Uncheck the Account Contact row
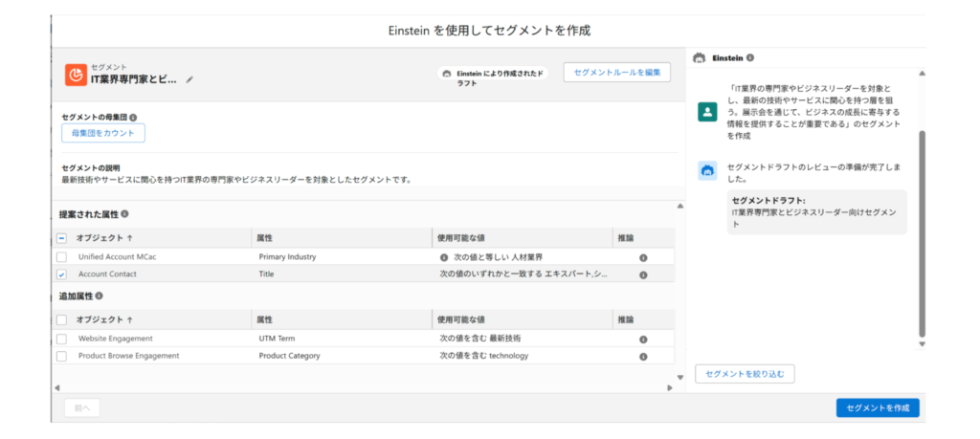Screen dimensions: 980x439 click(x=61, y=274)
